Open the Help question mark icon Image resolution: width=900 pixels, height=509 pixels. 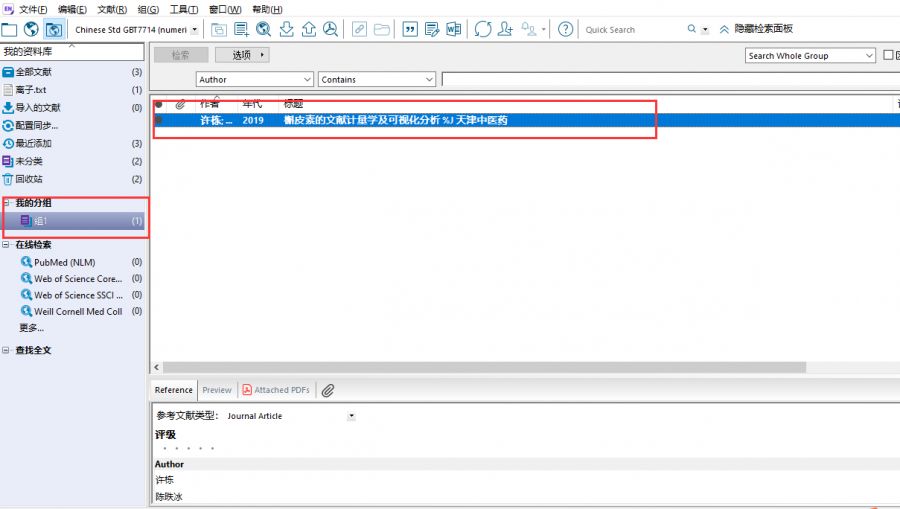[x=565, y=29]
